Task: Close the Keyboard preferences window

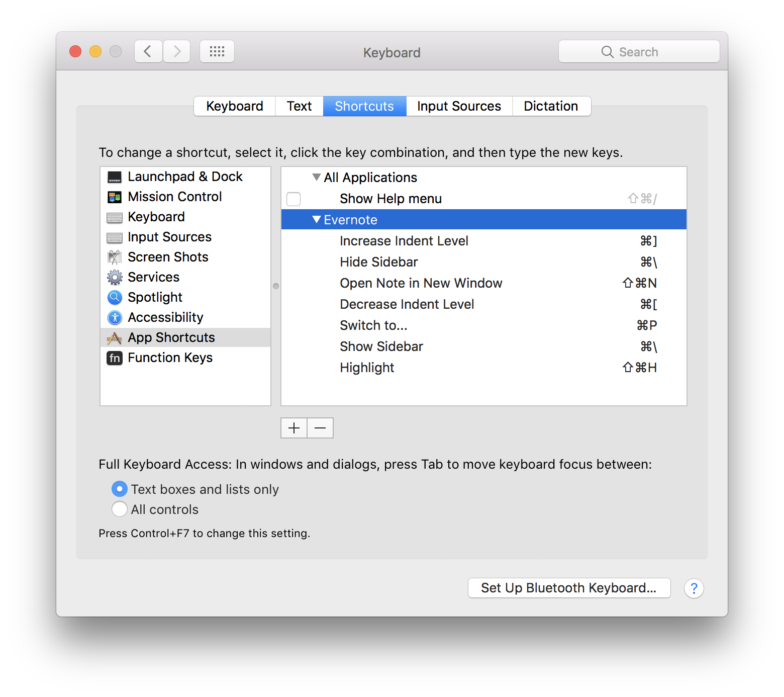Action: tap(75, 51)
